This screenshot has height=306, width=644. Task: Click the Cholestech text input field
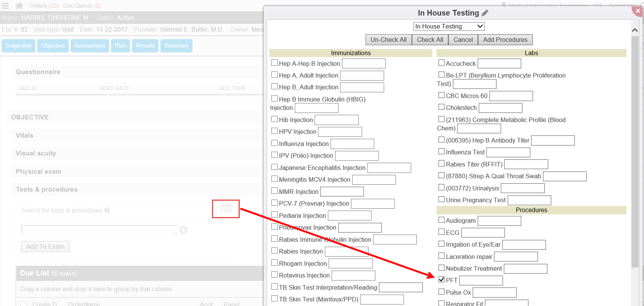(500, 108)
